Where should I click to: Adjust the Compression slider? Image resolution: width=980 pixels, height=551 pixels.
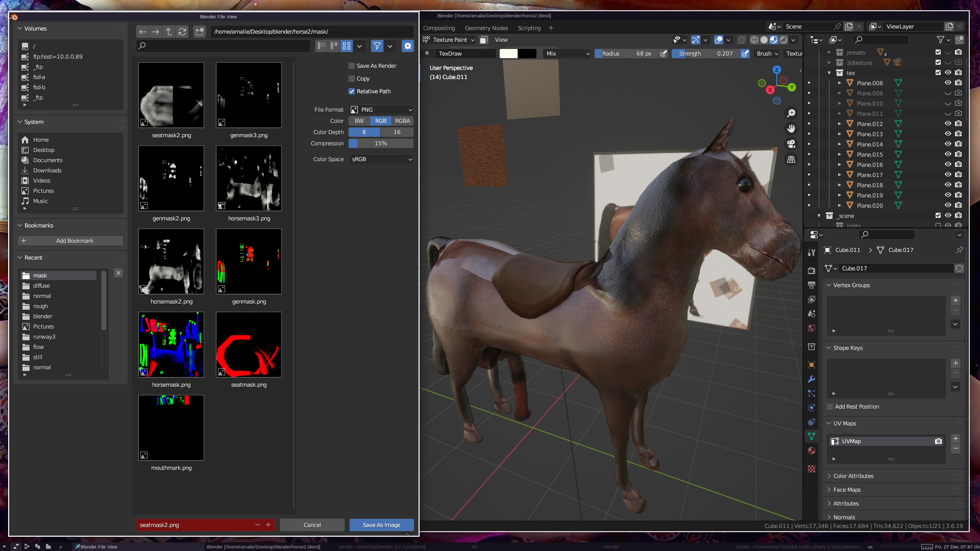[x=381, y=143]
